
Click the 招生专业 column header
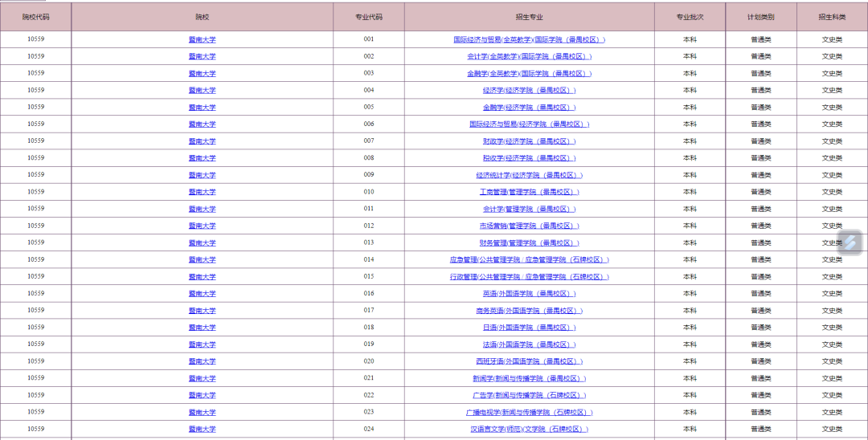(x=529, y=17)
